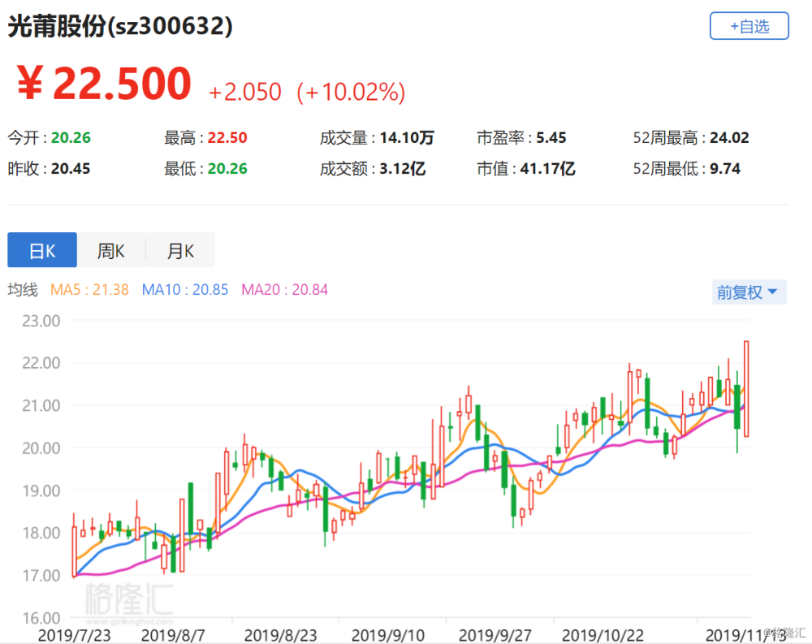Image resolution: width=812 pixels, height=644 pixels.
Task: Click the 17.00 price axis label
Action: (x=41, y=576)
